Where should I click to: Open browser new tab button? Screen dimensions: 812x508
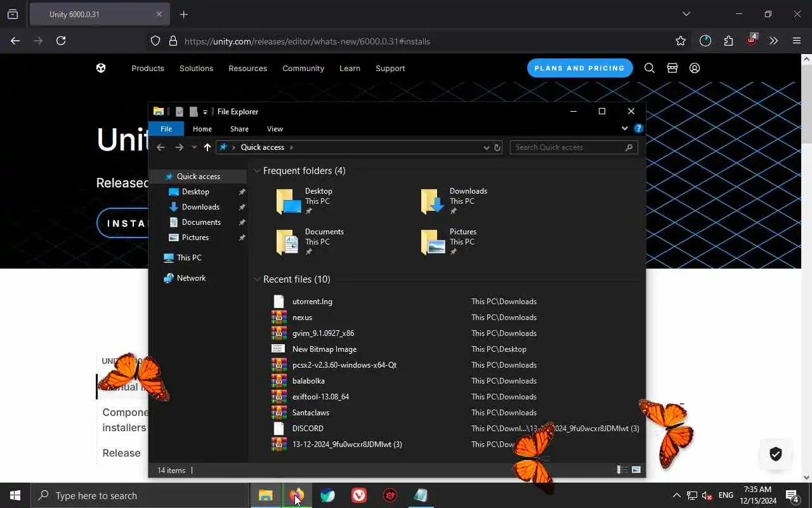point(184,14)
